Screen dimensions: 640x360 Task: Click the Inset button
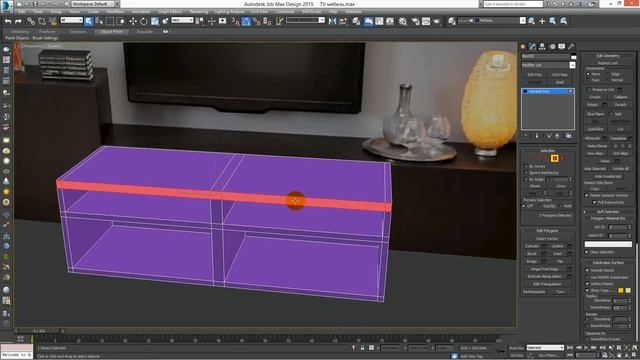click(558, 254)
